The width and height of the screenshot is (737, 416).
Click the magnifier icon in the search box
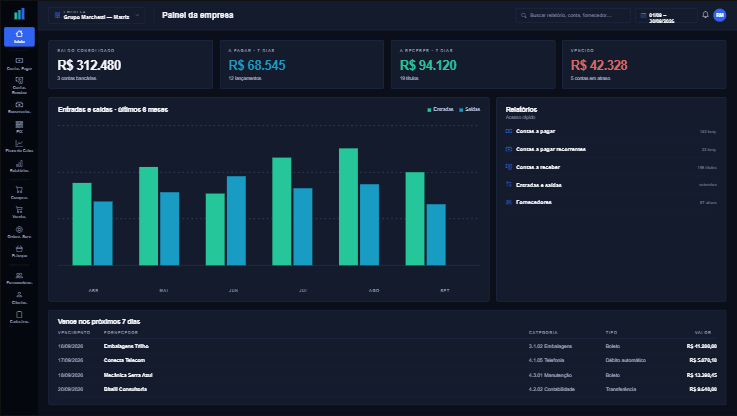(524, 16)
